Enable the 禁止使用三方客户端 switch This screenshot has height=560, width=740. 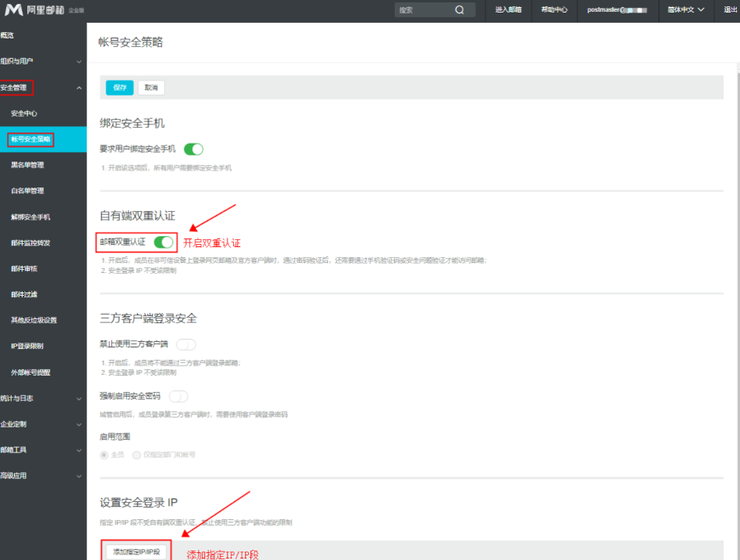click(x=186, y=344)
